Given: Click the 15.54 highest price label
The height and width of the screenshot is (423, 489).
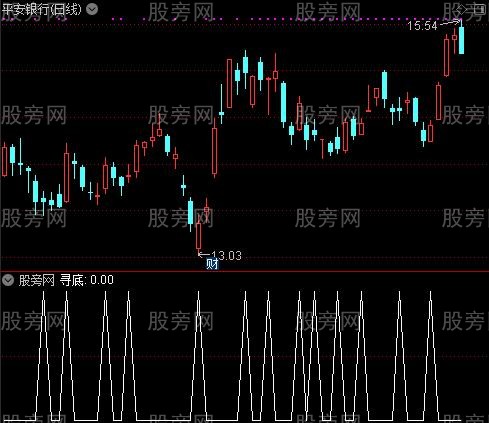Looking at the screenshot, I should [422, 26].
